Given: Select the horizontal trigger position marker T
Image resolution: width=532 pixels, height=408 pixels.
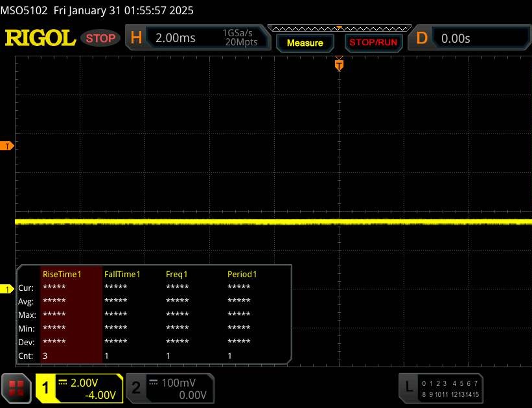Looking at the screenshot, I should [339, 65].
